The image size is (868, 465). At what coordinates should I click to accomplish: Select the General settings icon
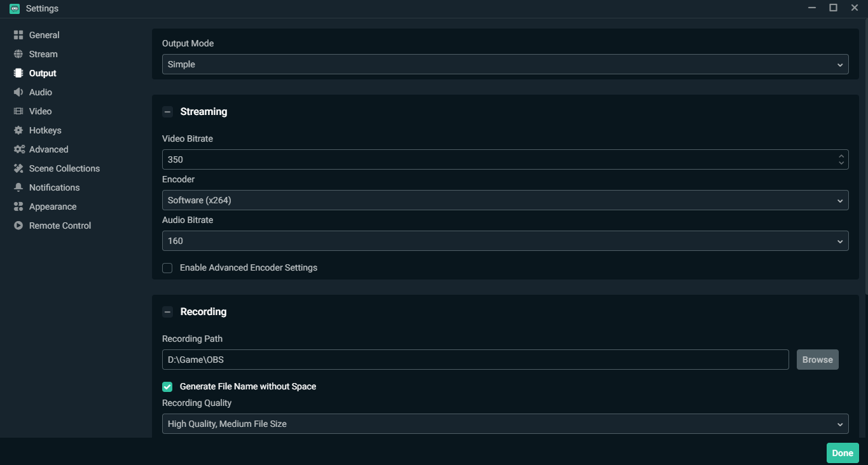[x=18, y=34]
